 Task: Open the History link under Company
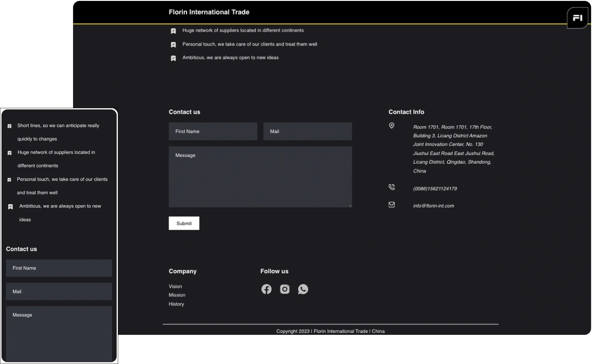click(x=176, y=304)
